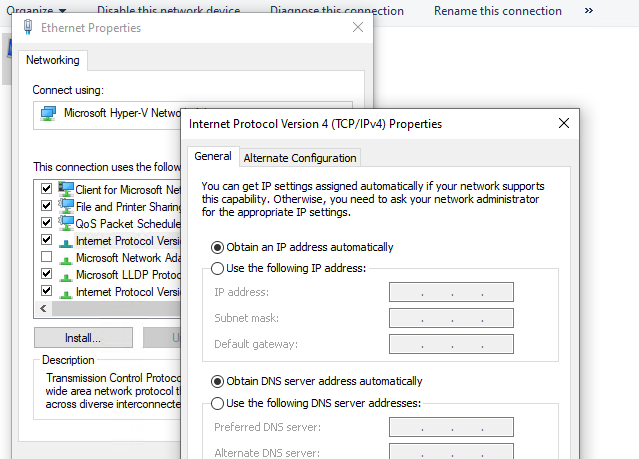Close the Ethernet Properties window
639x459 pixels.
(x=358, y=27)
